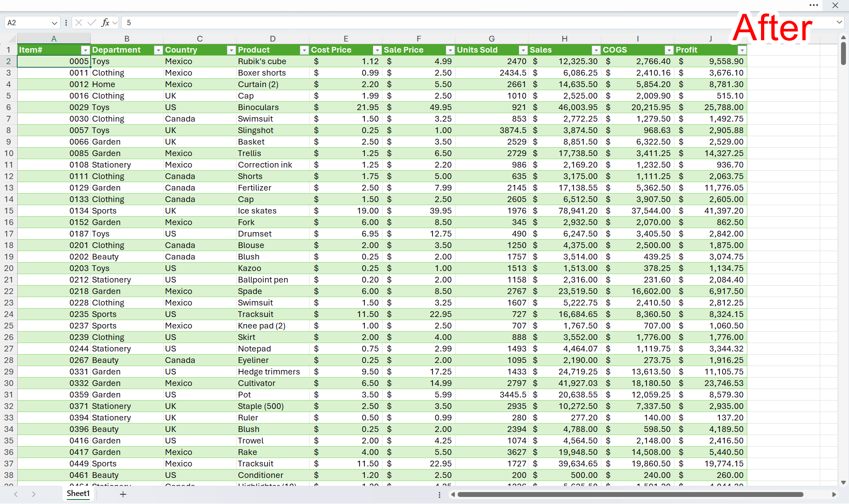Select row 30 header
This screenshot has width=849, height=504.
pos(8,383)
